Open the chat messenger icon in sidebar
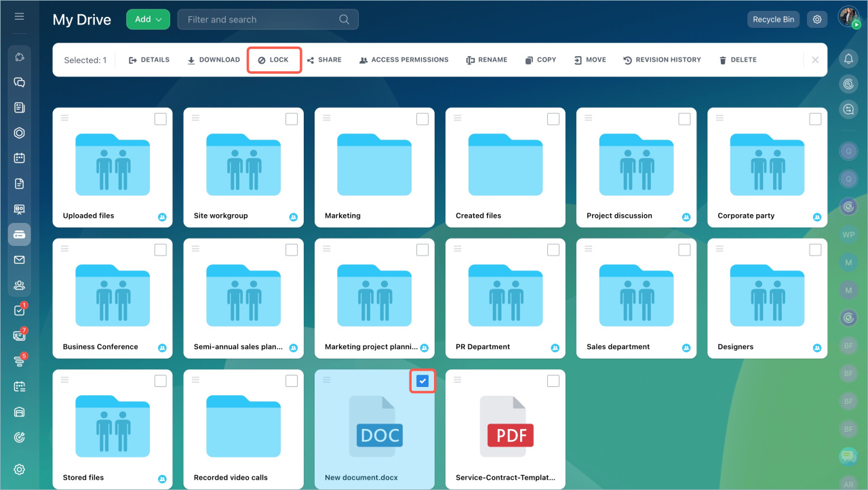Viewport: 868px width, 490px height. coord(19,83)
